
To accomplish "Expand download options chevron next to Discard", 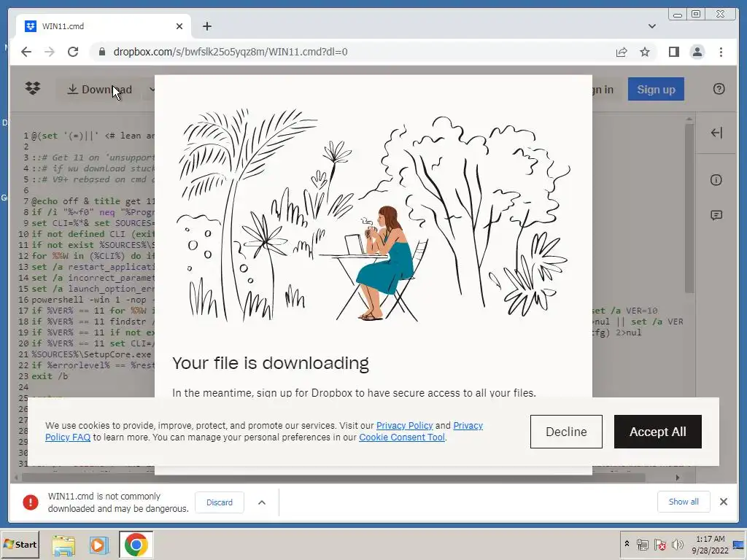I will pyautogui.click(x=262, y=502).
